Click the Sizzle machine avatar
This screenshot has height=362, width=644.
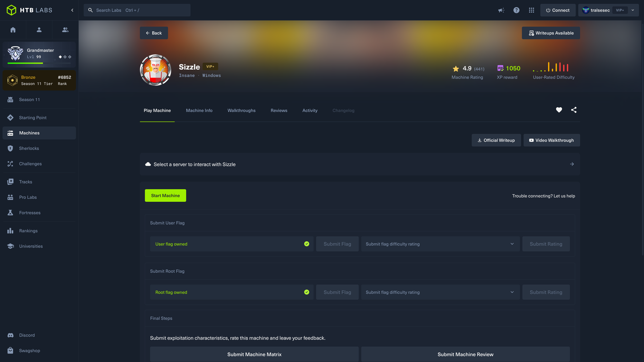click(156, 70)
